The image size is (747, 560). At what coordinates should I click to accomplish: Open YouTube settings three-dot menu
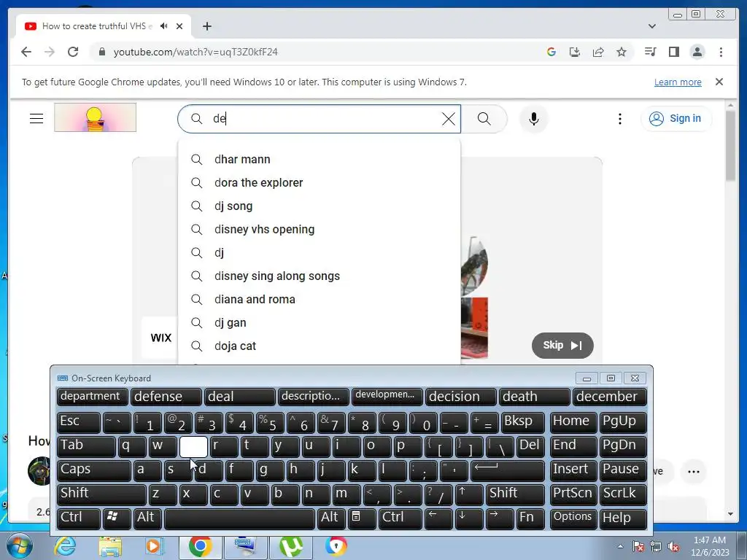click(619, 119)
